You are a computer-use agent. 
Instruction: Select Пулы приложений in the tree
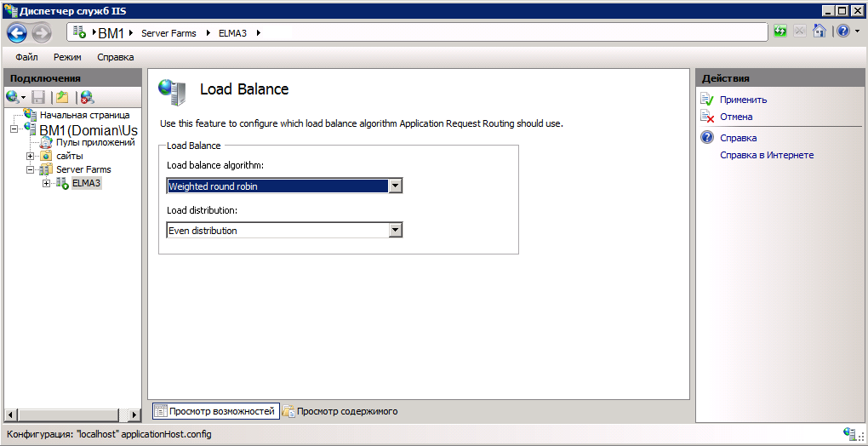[94, 142]
